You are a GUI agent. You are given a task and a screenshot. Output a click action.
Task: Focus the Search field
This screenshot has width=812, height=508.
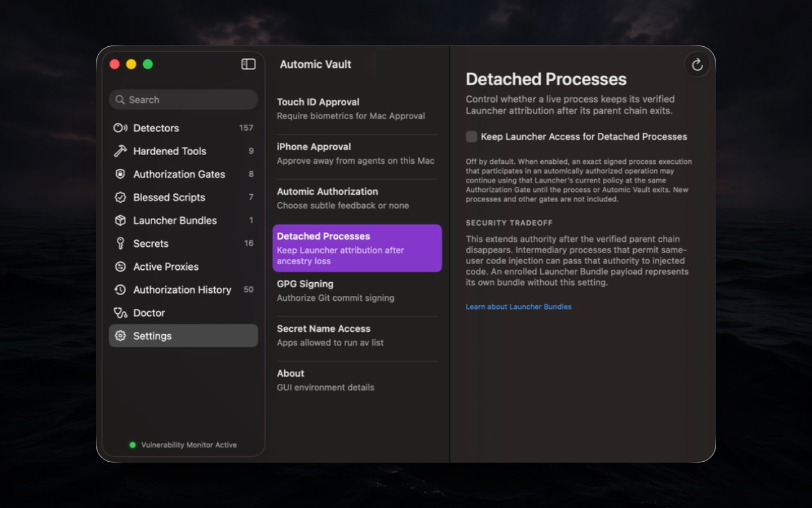[x=183, y=100]
